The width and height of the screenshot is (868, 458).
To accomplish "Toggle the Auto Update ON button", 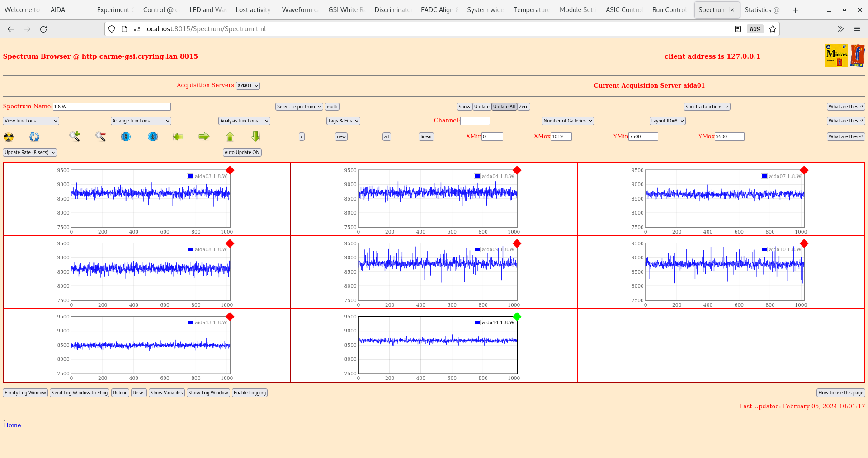I will pyautogui.click(x=242, y=153).
